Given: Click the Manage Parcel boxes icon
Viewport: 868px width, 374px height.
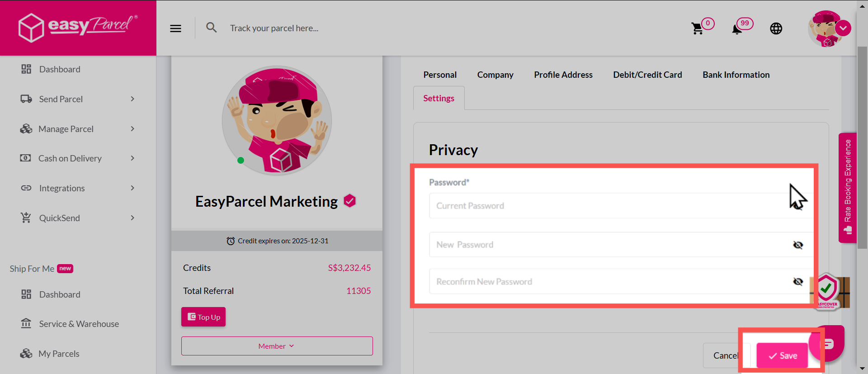Looking at the screenshot, I should pos(26,129).
